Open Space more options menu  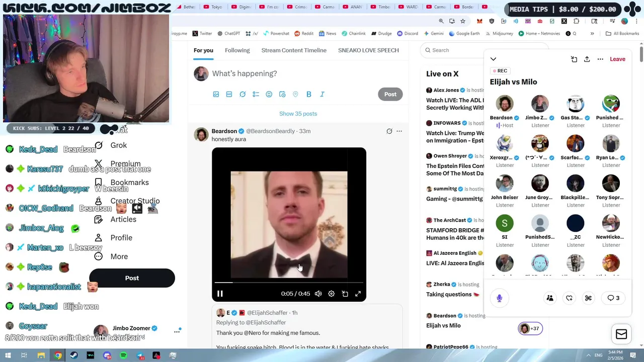[x=600, y=59]
